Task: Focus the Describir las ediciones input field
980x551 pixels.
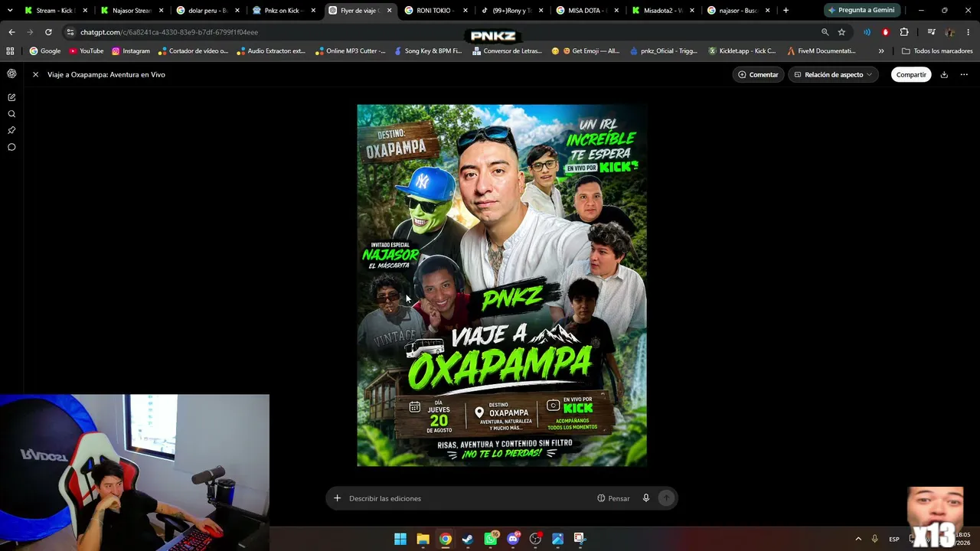Action: pos(467,498)
